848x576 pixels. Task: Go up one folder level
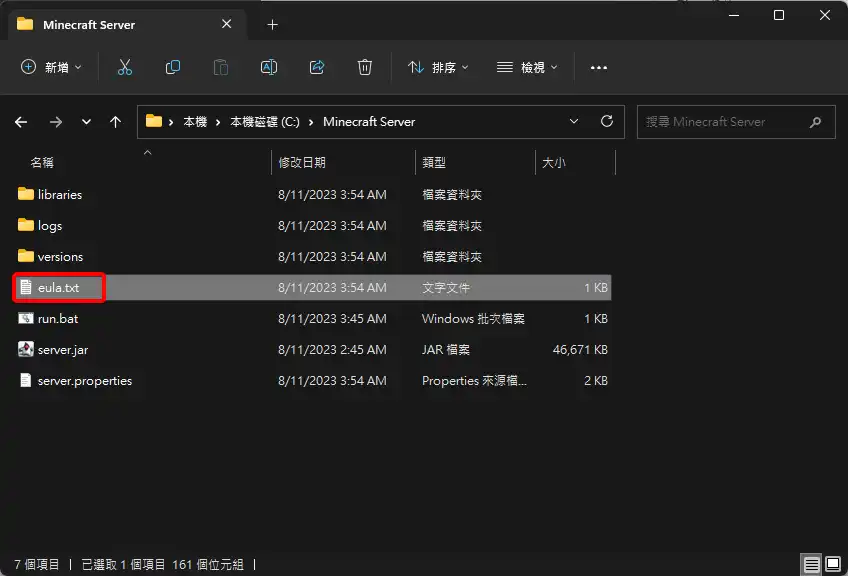coord(115,122)
